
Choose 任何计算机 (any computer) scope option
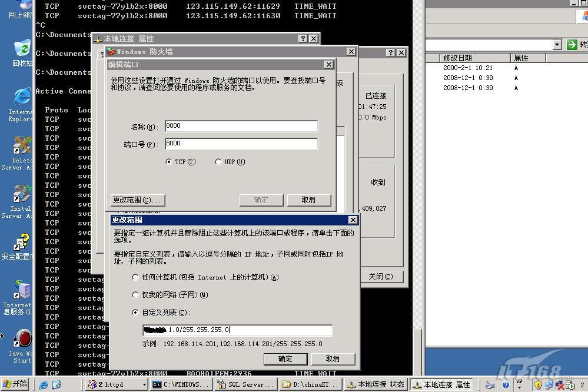(x=136, y=277)
